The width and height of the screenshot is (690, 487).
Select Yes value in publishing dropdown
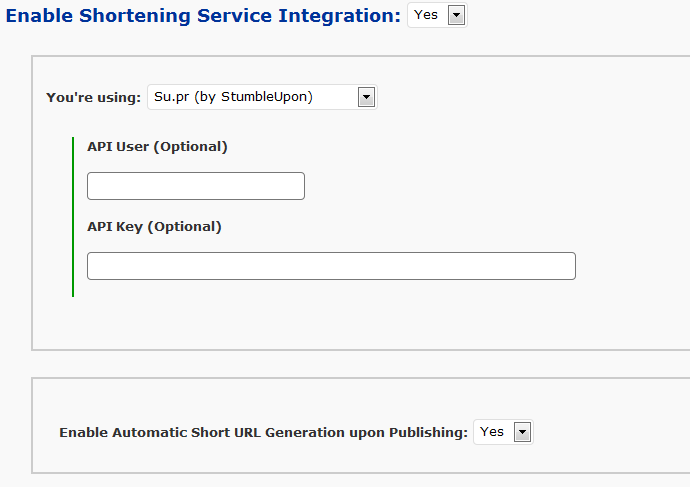coord(492,432)
